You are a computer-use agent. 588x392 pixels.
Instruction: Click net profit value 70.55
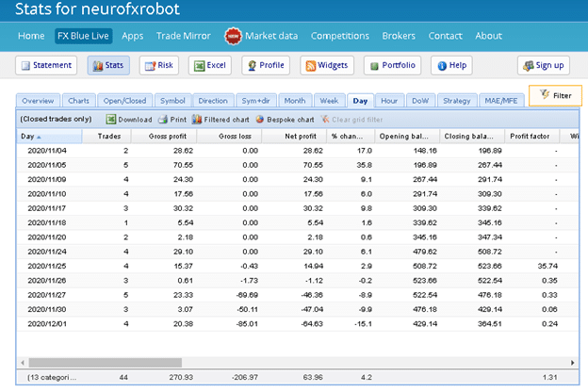(x=313, y=165)
